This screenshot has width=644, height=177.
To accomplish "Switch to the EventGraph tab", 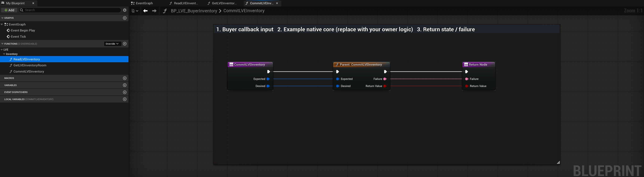I will point(142,3).
